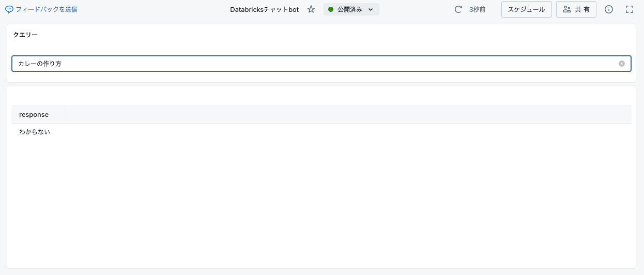This screenshot has height=275, width=644.
Task: Open the send feedback link
Action: tap(41, 9)
